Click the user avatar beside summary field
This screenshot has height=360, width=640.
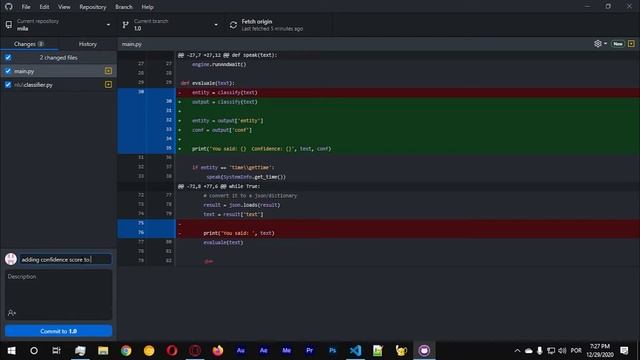(x=11, y=259)
